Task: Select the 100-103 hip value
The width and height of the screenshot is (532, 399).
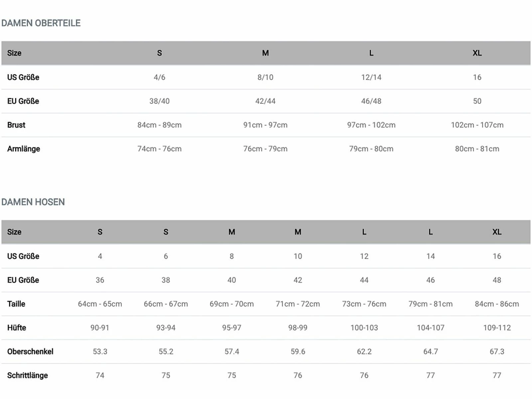Action: click(364, 328)
